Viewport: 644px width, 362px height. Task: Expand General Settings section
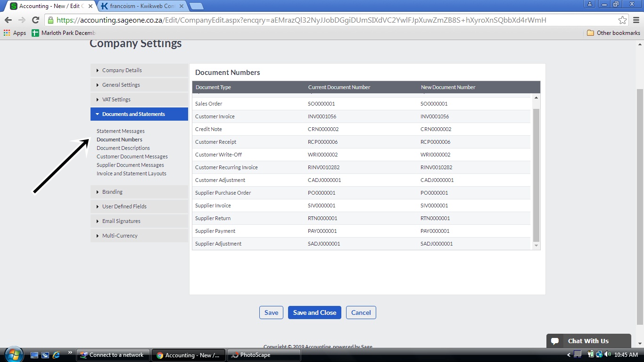pyautogui.click(x=139, y=85)
